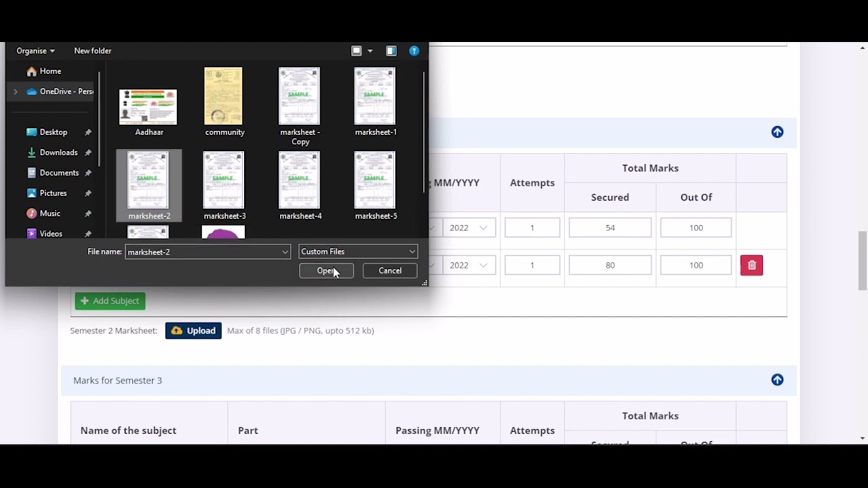The width and height of the screenshot is (868, 488).
Task: Select the marksheet-3 file
Action: (x=224, y=185)
